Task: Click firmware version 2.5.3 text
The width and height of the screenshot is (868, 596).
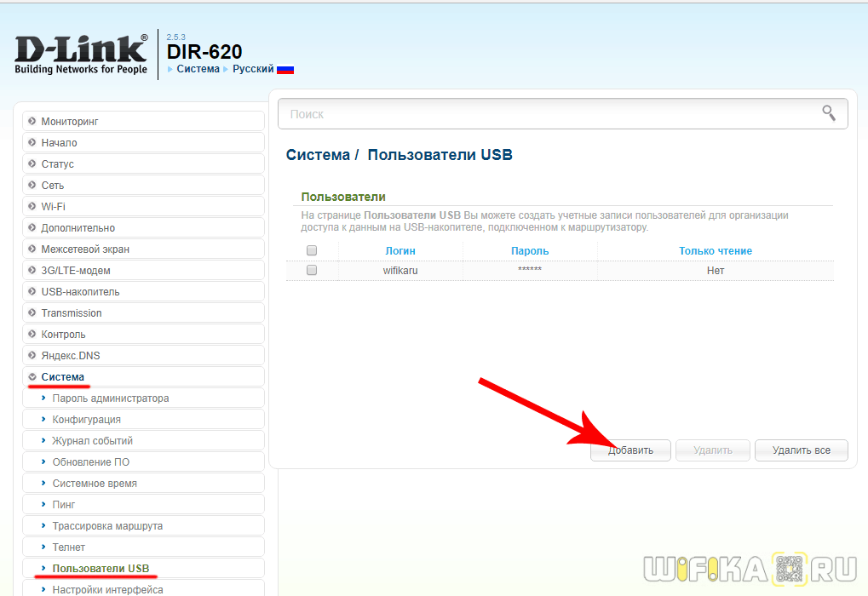Action: coord(176,37)
